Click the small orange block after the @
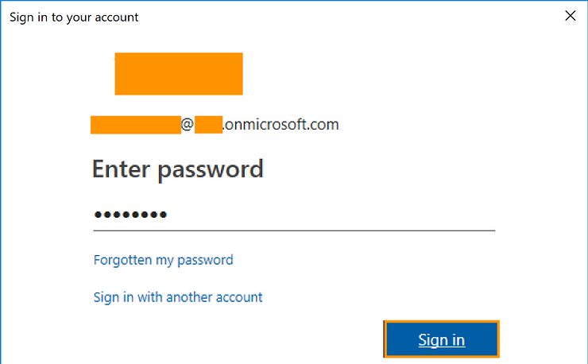Viewport: 588px width, 364px height. 208,125
